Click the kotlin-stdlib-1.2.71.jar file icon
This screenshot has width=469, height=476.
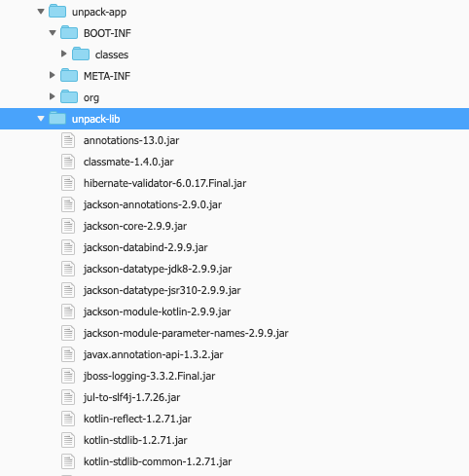tap(68, 440)
